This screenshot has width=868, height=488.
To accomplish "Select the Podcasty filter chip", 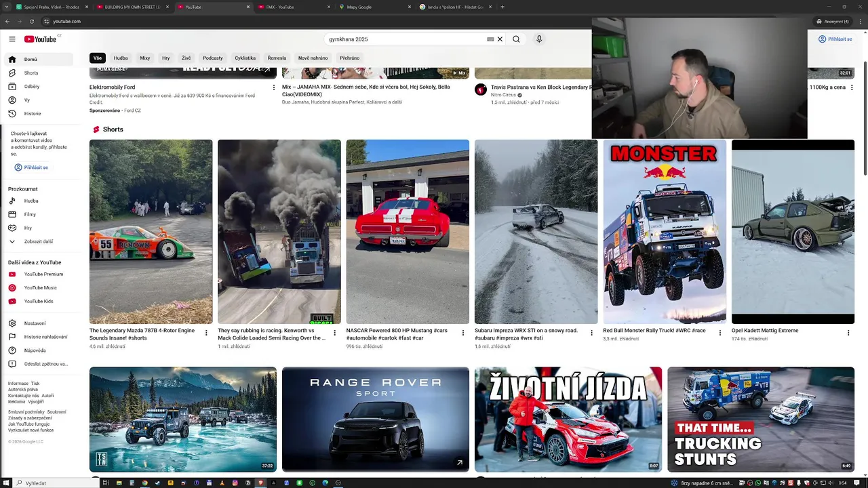I will tap(213, 58).
